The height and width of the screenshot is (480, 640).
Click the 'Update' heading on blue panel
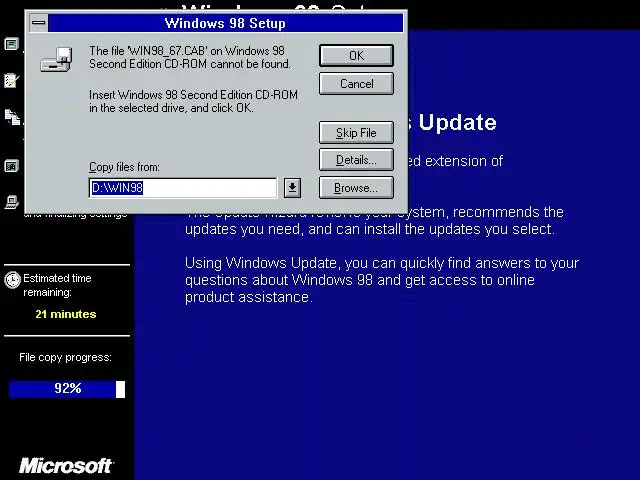[458, 122]
